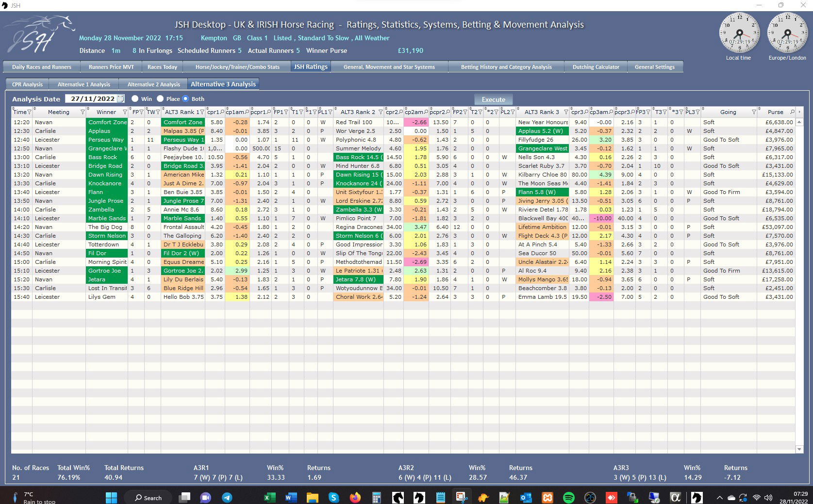Switch to CPR Analysis sub-tab

[27, 84]
